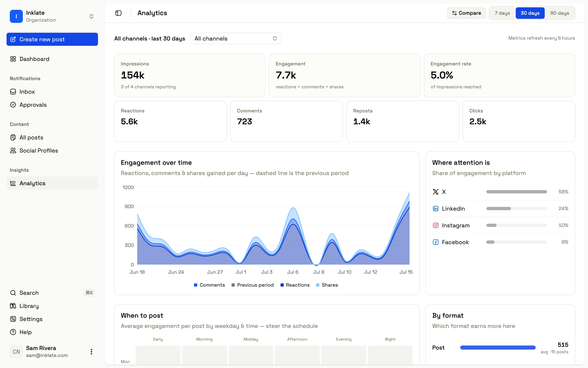
Task: Click the CN user avatar
Action: [16, 352]
